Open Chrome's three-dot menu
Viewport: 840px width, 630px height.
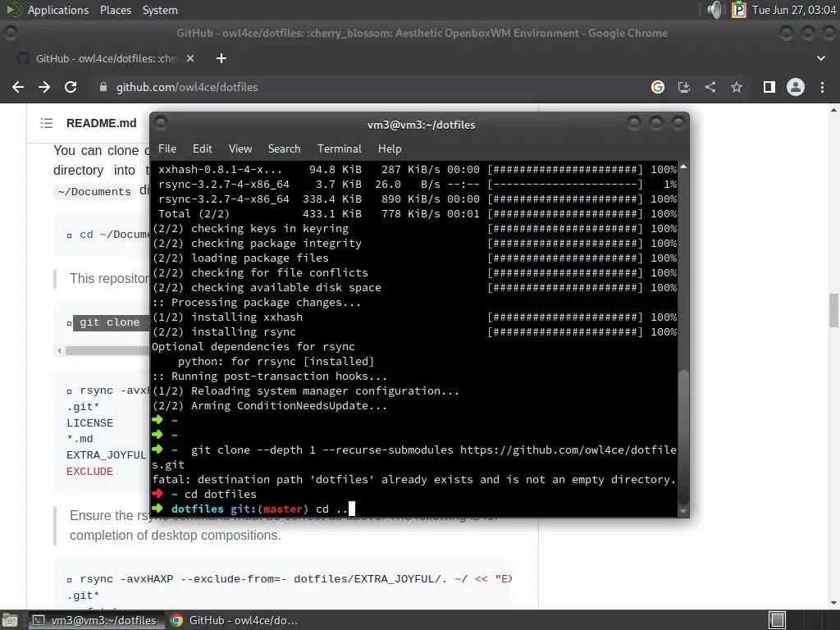point(822,87)
